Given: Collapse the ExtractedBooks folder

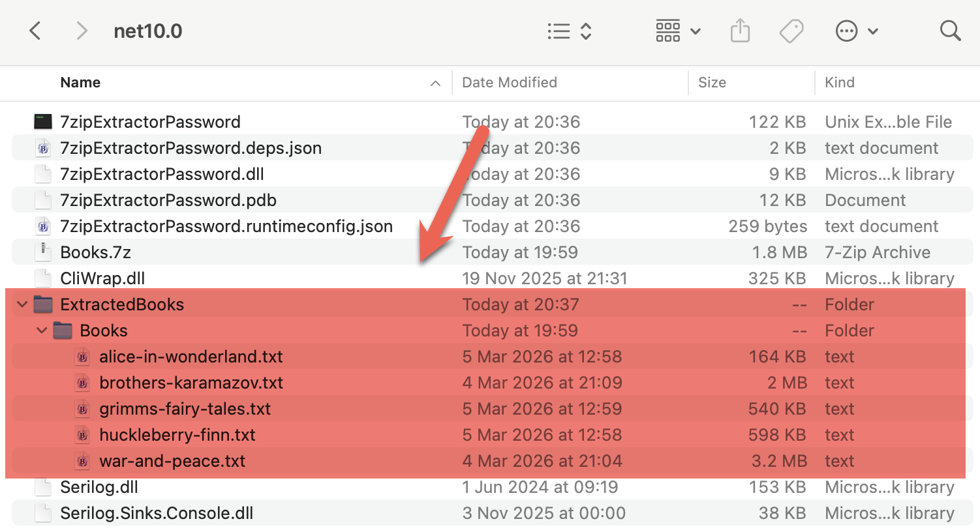Looking at the screenshot, I should click(22, 304).
